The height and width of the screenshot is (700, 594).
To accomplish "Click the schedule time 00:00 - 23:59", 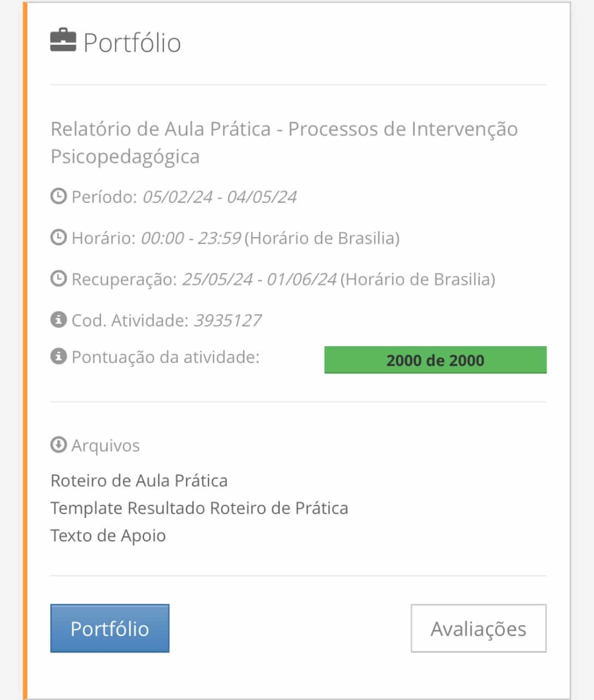I will (191, 238).
